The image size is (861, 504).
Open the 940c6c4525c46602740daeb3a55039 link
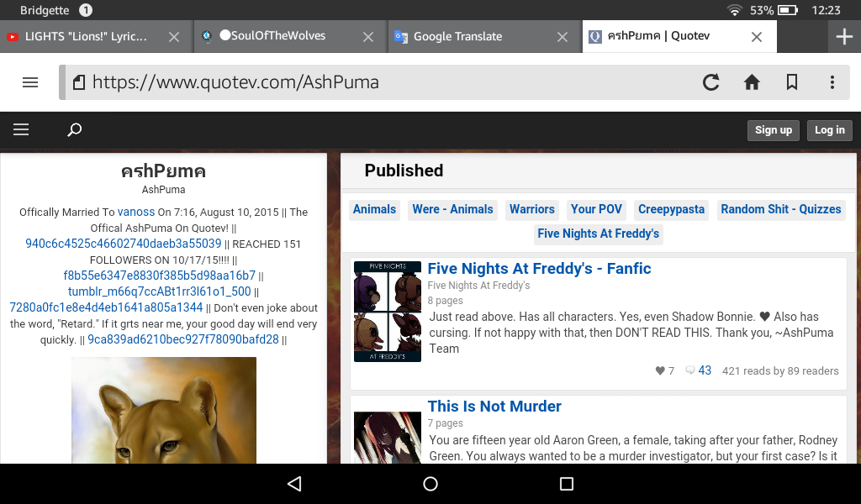[x=124, y=244]
